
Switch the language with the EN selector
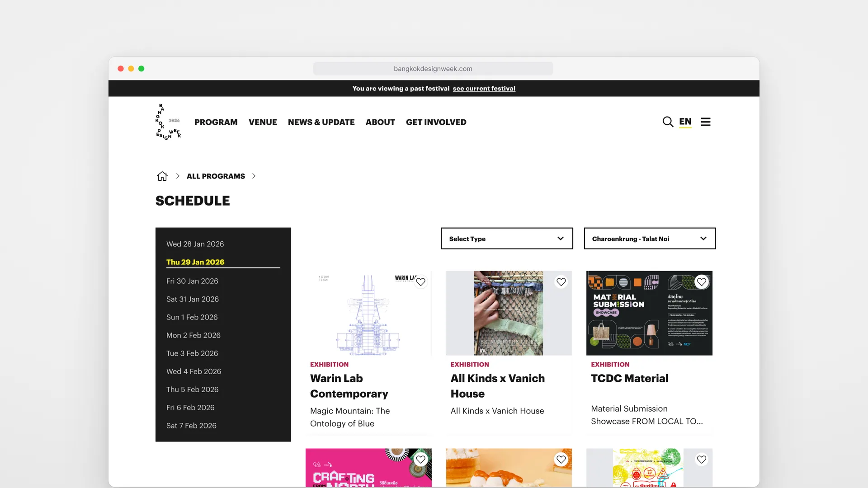tap(685, 122)
